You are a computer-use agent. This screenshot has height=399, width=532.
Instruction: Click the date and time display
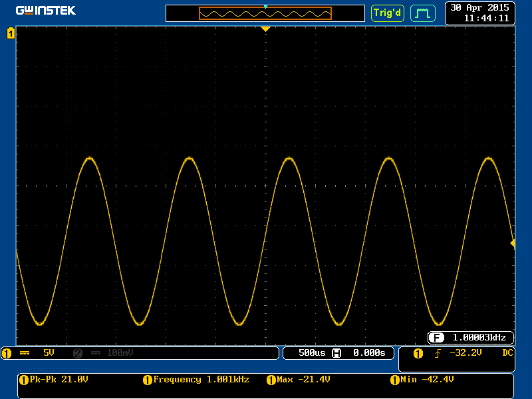(x=479, y=13)
